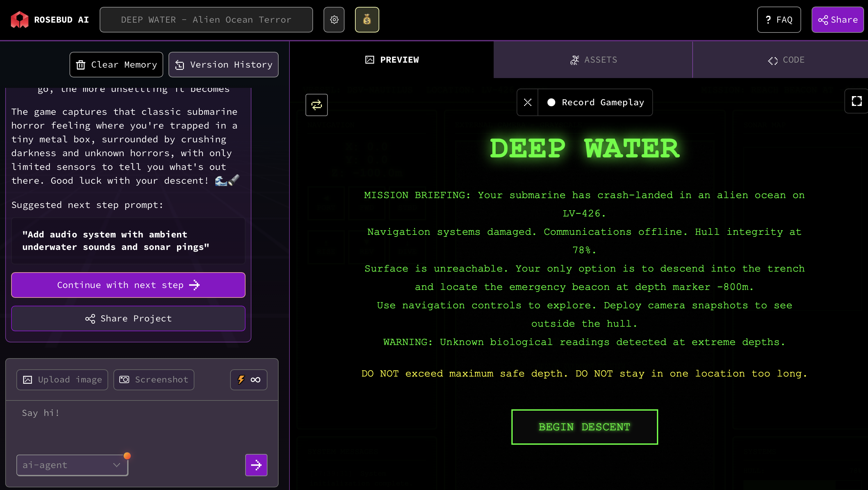Click the reload preview swap-arrows icon
The width and height of the screenshot is (868, 490).
click(316, 105)
